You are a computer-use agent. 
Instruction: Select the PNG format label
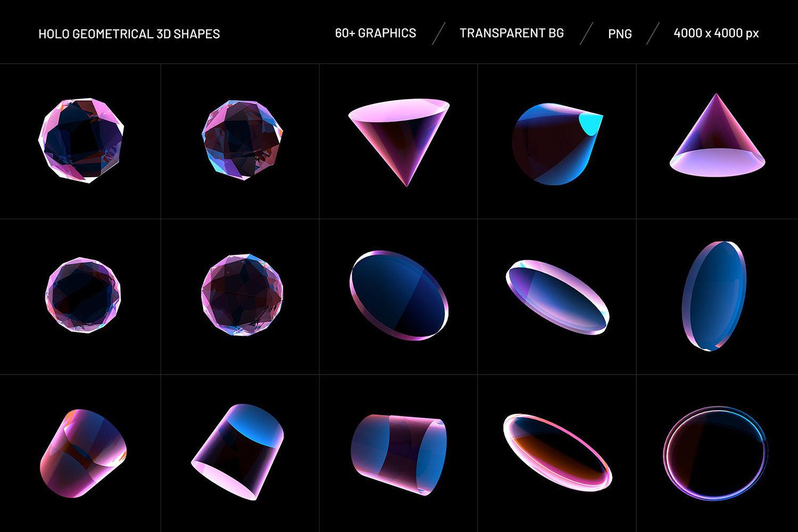620,34
